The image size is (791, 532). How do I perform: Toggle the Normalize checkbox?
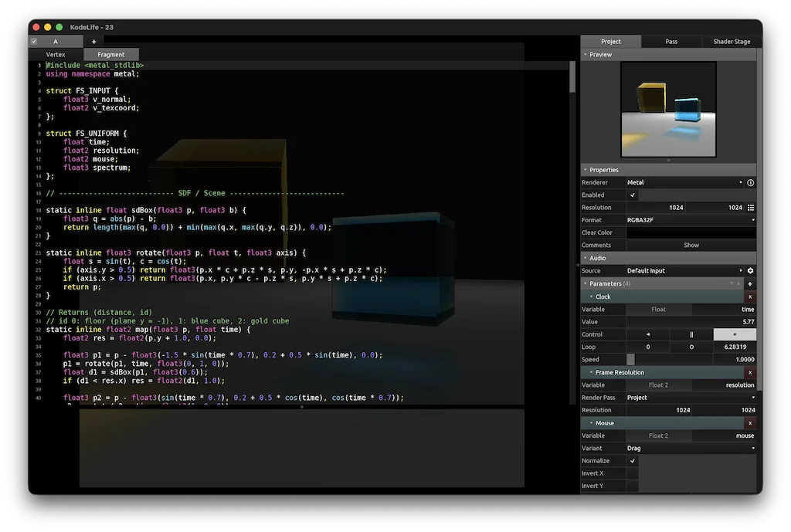(632, 461)
